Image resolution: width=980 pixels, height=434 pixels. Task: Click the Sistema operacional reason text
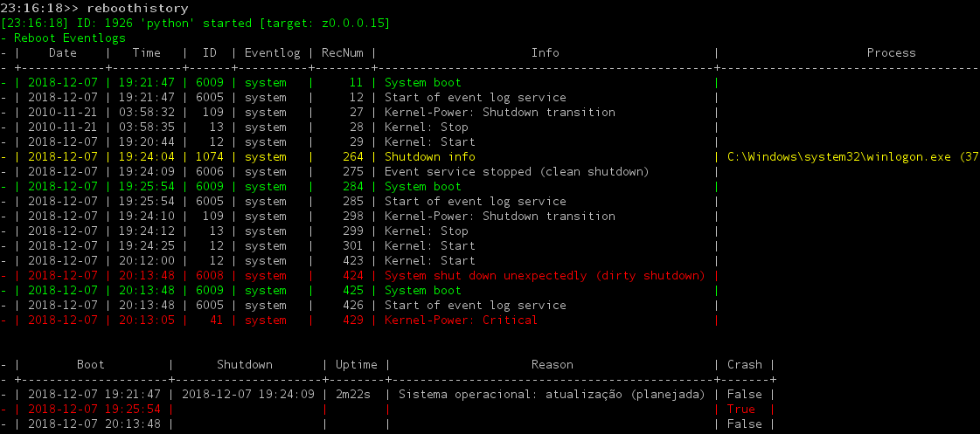(552, 394)
